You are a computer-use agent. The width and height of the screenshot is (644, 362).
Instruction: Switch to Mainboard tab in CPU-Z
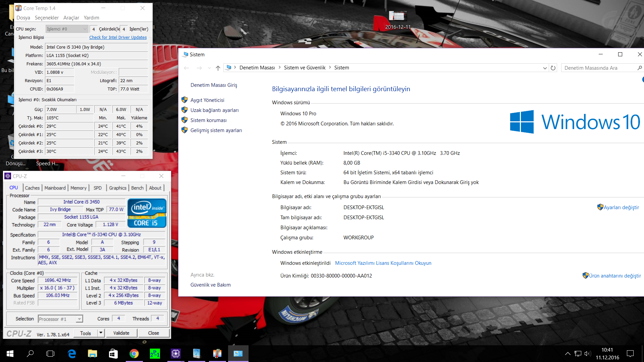(x=55, y=188)
